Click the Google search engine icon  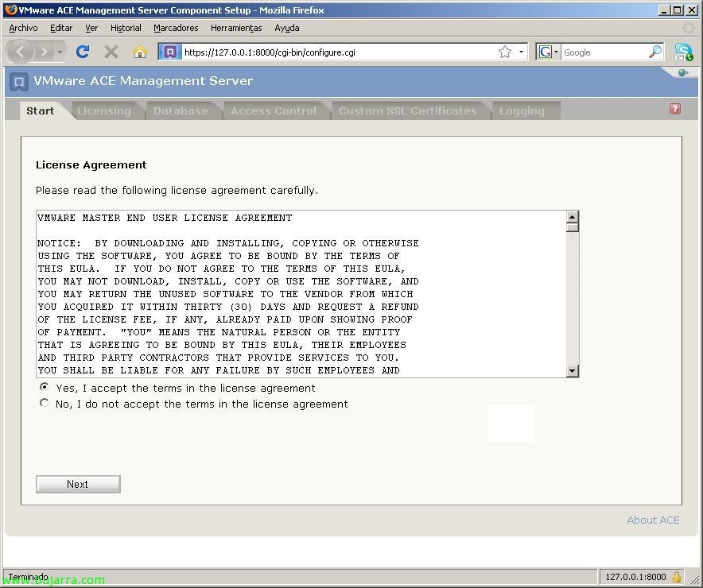[545, 52]
